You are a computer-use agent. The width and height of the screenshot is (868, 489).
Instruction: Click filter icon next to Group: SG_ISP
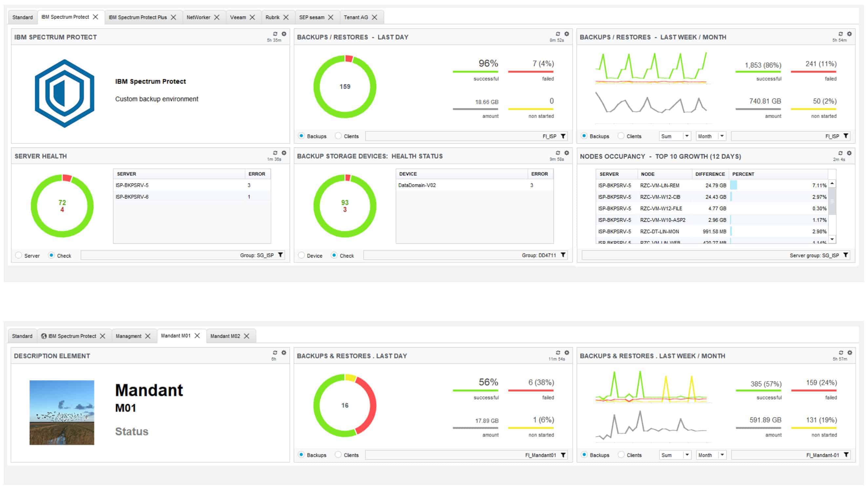pos(280,255)
